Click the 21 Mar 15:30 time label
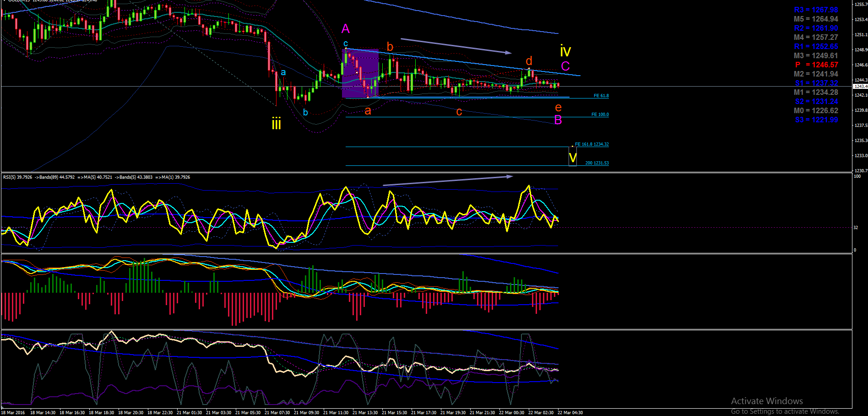Screen dimensions: 868x416 click(395, 413)
